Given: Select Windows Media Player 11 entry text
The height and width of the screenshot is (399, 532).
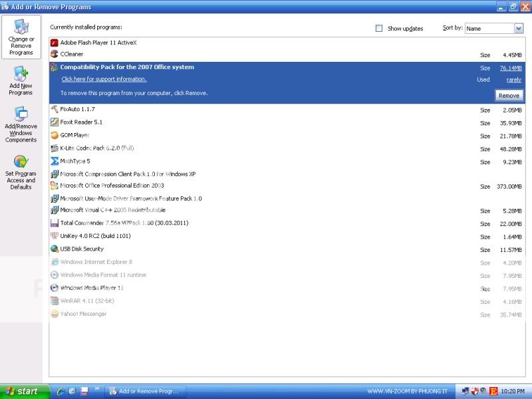Looking at the screenshot, I should [92, 288].
